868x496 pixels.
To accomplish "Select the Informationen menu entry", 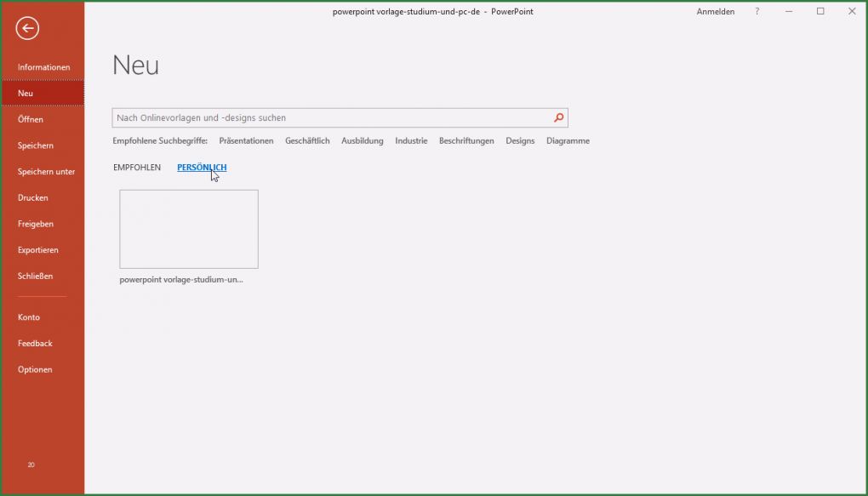I will tap(43, 66).
